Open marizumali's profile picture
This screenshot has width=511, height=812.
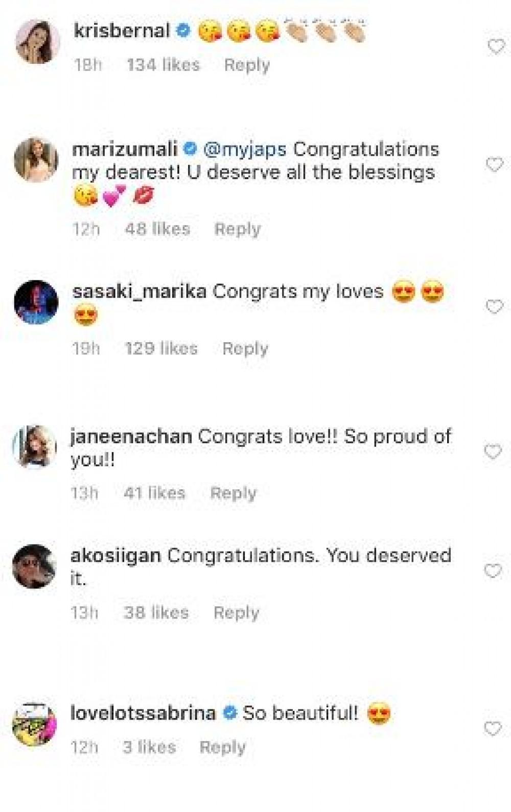36,160
